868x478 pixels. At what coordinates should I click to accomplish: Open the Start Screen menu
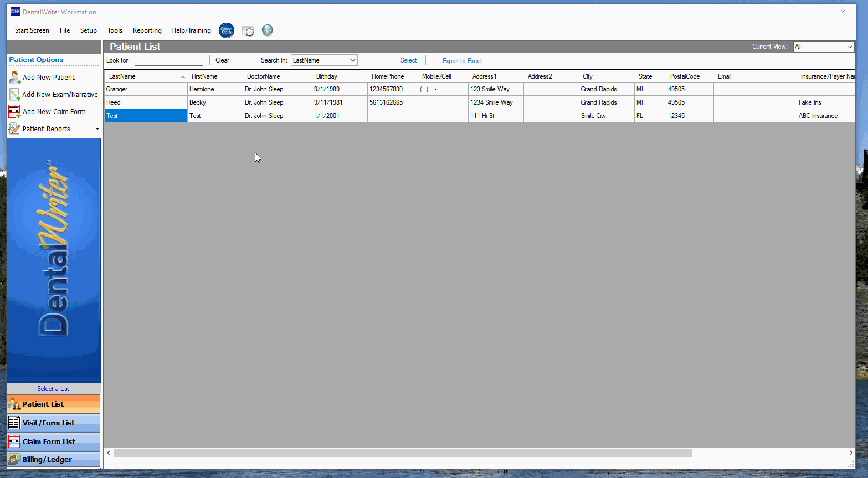(x=32, y=30)
